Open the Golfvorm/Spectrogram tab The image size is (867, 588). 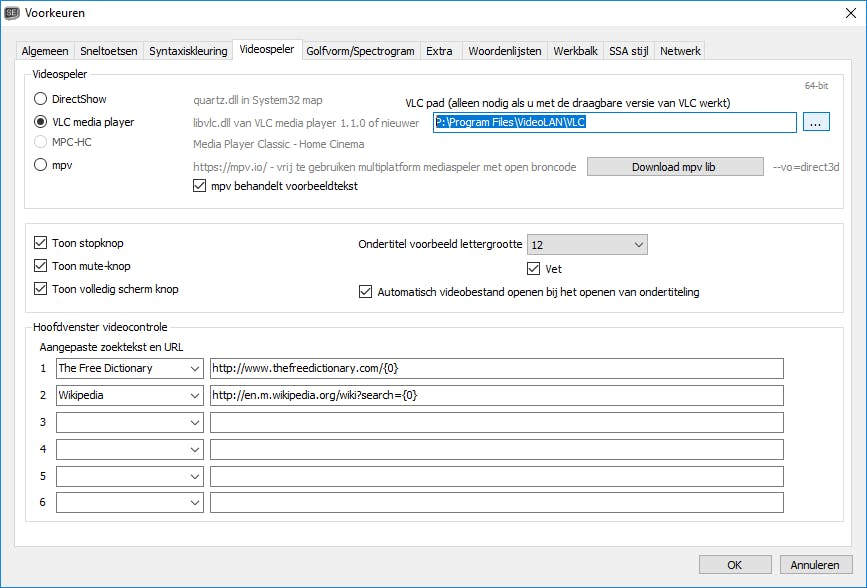point(360,51)
